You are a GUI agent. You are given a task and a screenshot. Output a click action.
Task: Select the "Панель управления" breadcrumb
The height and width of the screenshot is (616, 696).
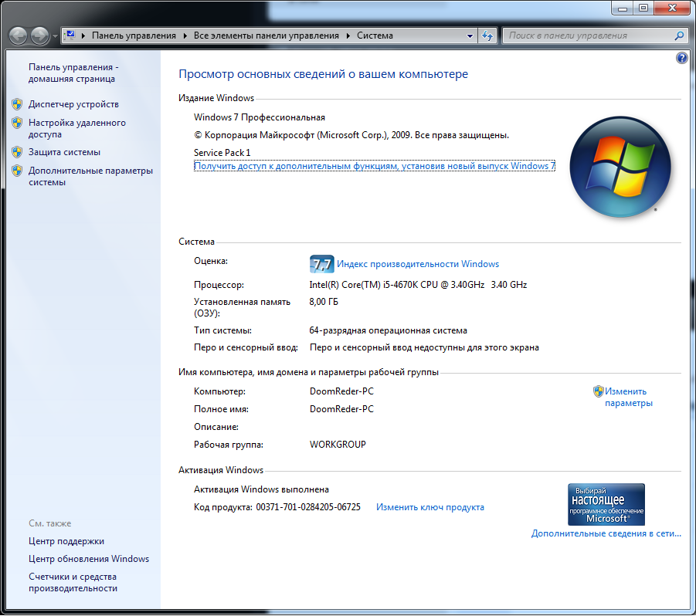(134, 36)
